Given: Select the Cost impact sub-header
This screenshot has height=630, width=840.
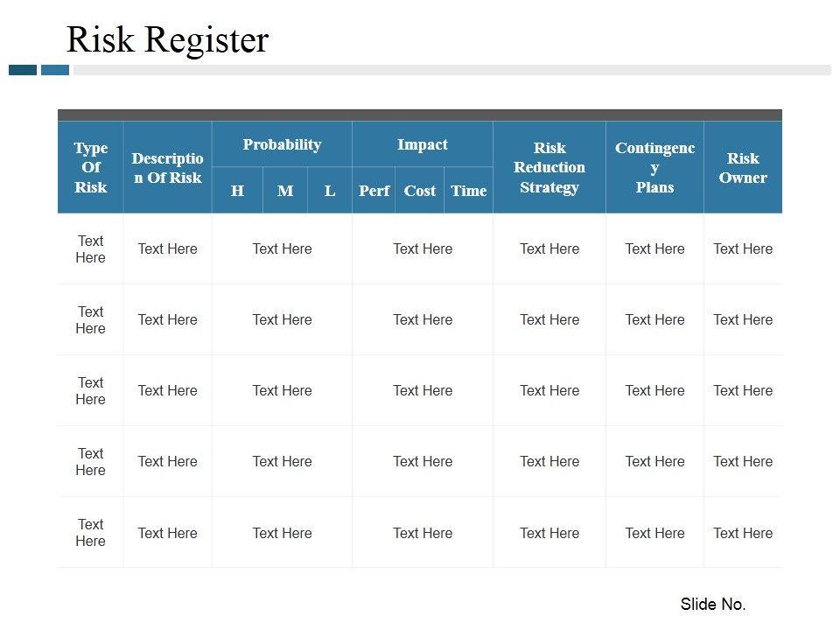Looking at the screenshot, I should click(x=420, y=191).
